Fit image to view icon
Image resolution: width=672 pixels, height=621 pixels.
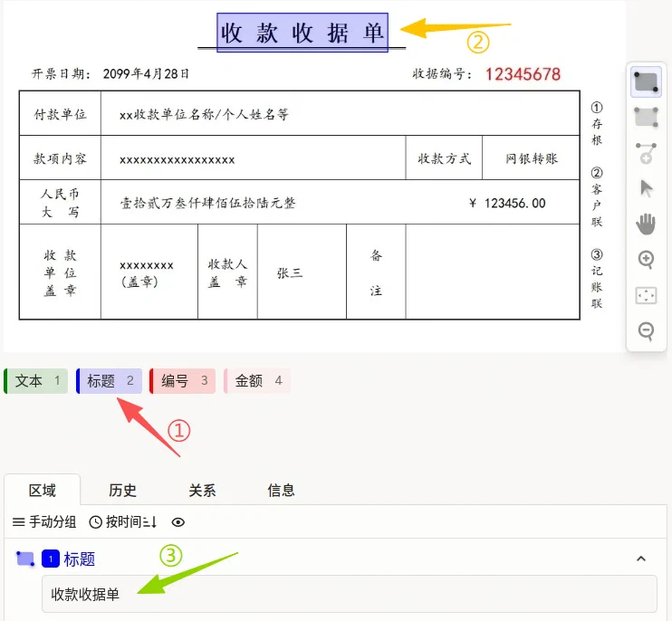pos(646,295)
